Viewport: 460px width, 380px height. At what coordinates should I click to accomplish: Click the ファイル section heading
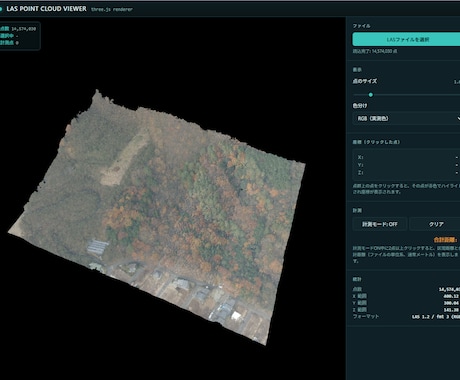point(361,26)
